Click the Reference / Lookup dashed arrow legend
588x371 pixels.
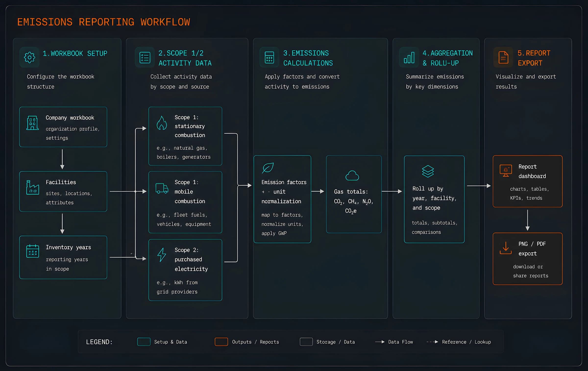[x=432, y=342]
